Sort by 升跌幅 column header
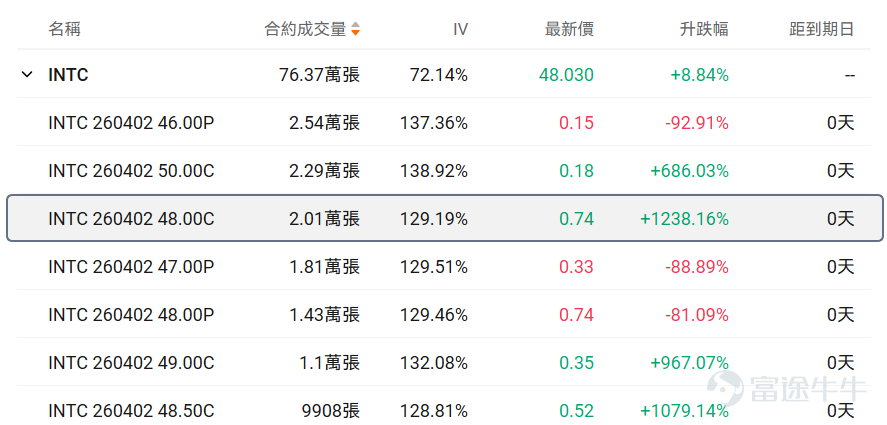The width and height of the screenshot is (887, 425). click(x=704, y=29)
